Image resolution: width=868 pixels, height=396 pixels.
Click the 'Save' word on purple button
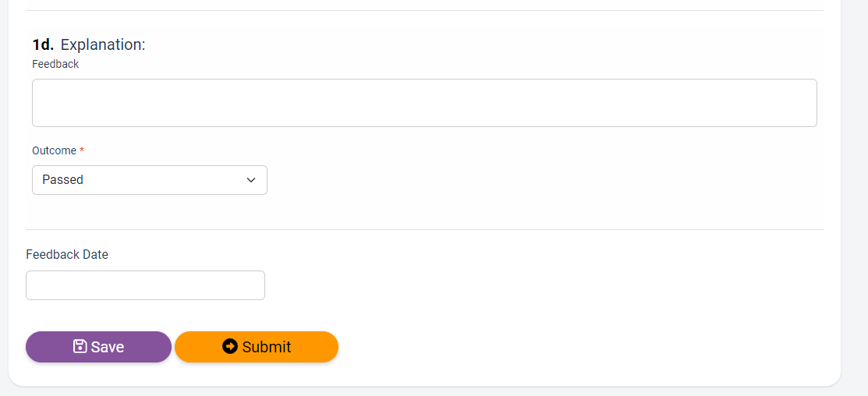point(108,347)
